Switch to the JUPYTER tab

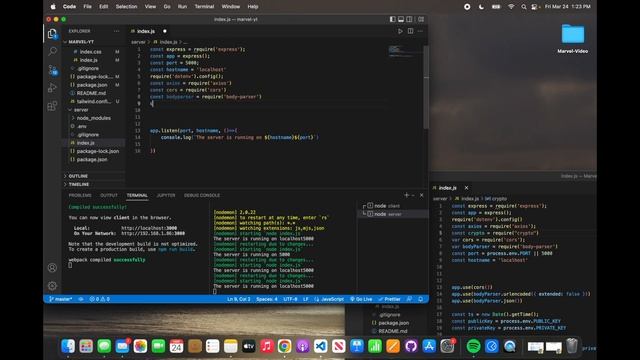click(x=166, y=195)
